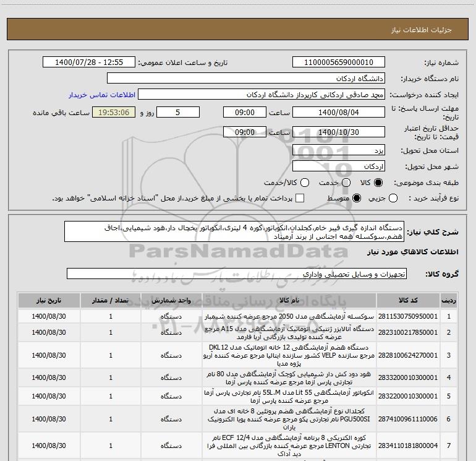Click product code 2828100624270001
Image resolution: width=476 pixels, height=461 pixels.
(408, 355)
